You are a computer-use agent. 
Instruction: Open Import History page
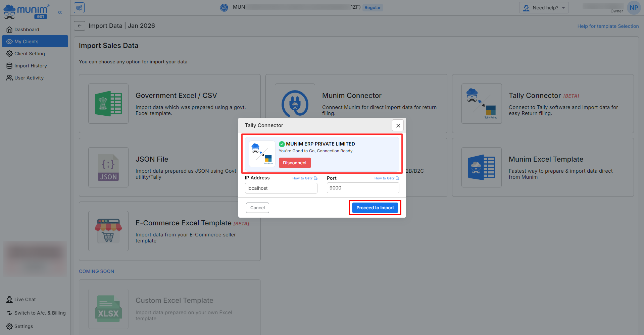click(31, 66)
